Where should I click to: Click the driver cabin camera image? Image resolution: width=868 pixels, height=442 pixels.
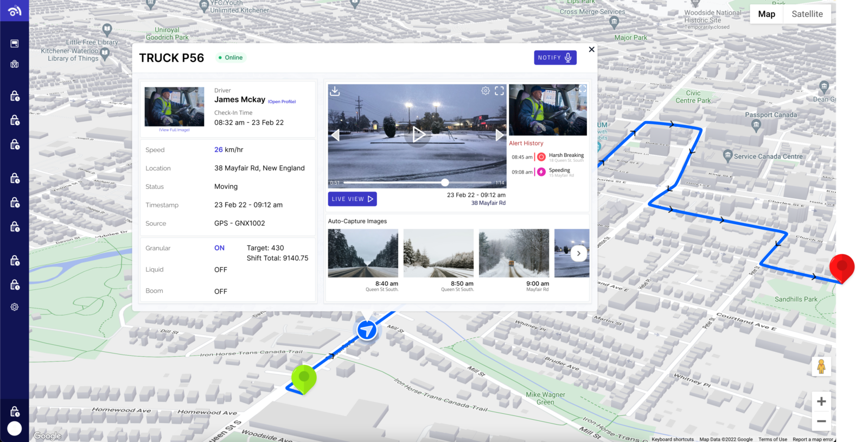point(548,110)
